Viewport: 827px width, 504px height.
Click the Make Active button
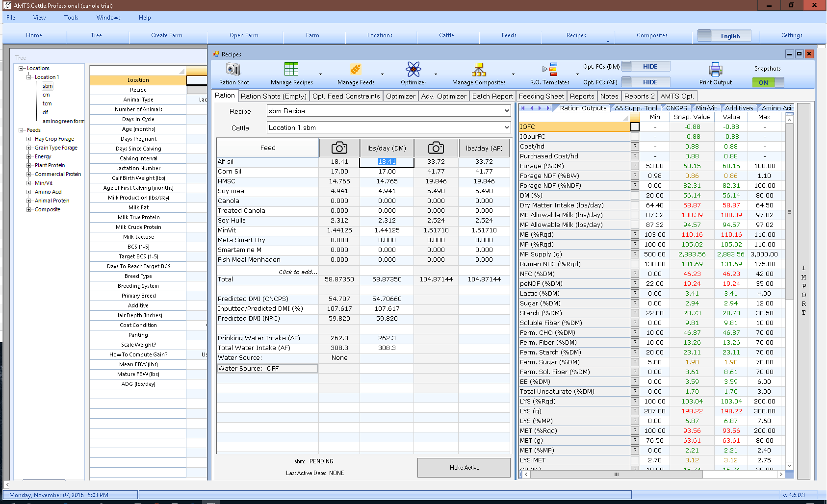coord(464,468)
